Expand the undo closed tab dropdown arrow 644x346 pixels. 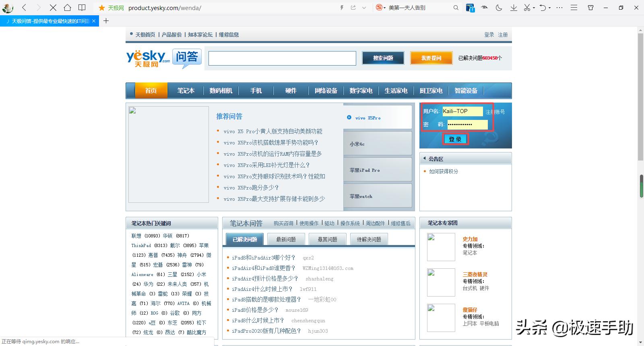(x=549, y=8)
